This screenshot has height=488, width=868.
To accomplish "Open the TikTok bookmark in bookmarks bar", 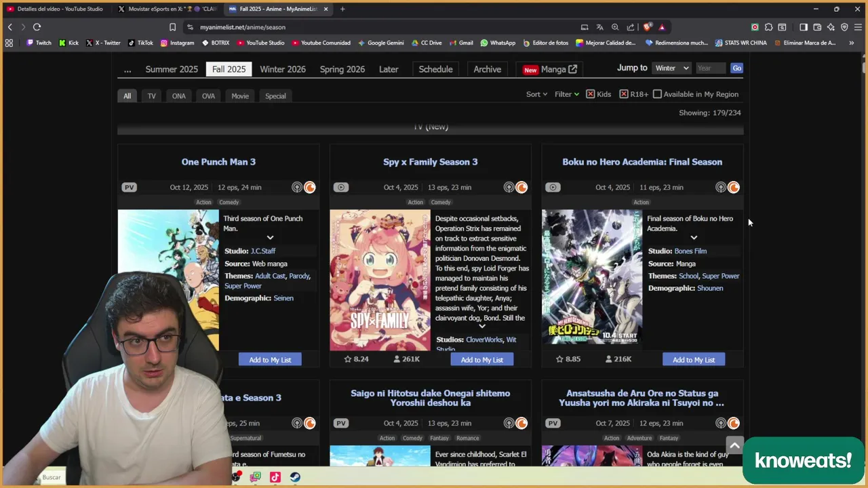I will [140, 43].
